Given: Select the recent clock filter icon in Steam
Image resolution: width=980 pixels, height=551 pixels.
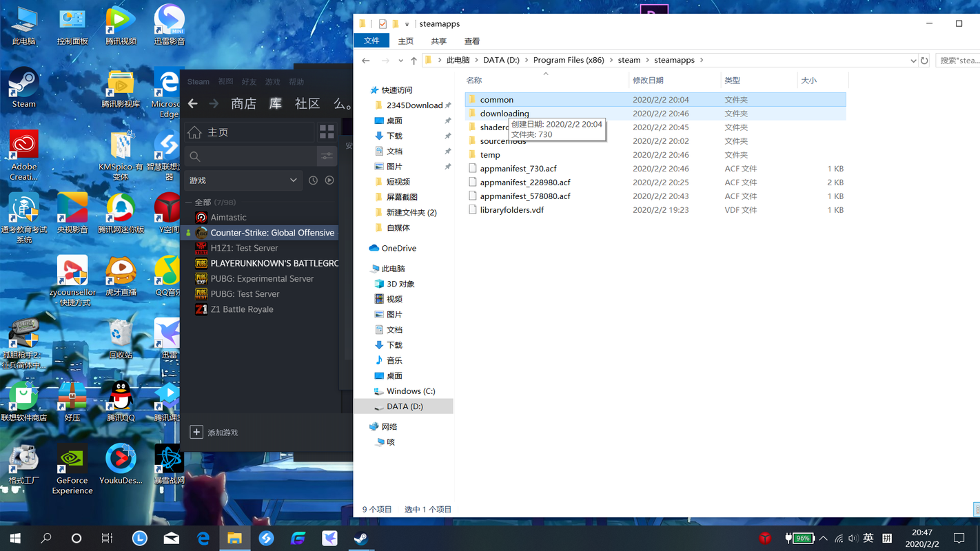Looking at the screenshot, I should 313,180.
